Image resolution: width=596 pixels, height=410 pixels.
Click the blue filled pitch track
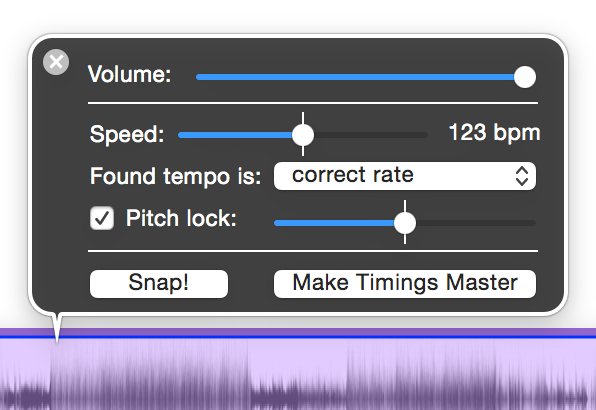[x=334, y=223]
